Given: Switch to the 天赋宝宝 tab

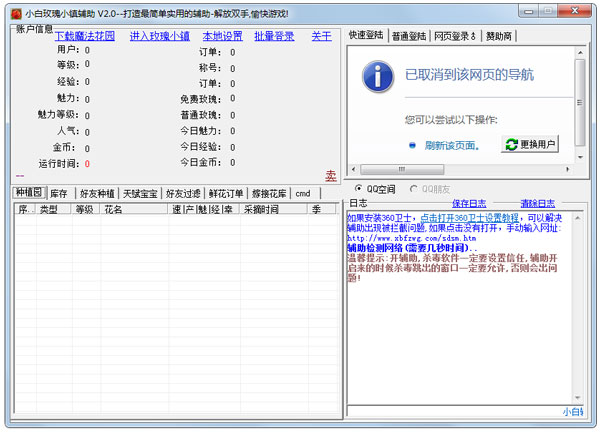Looking at the screenshot, I should (140, 193).
